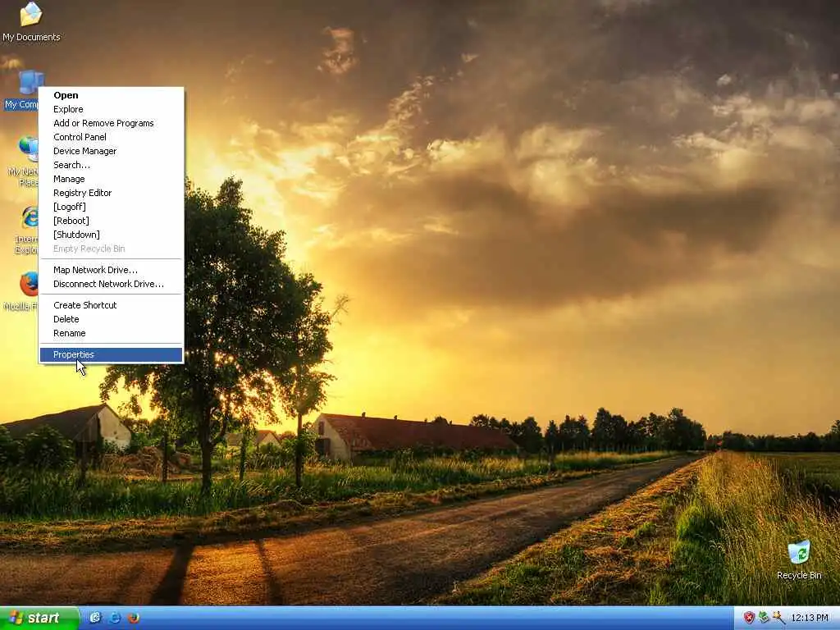840x630 pixels.
Task: Launch Registry Editor from the context menu
Action: [111, 193]
